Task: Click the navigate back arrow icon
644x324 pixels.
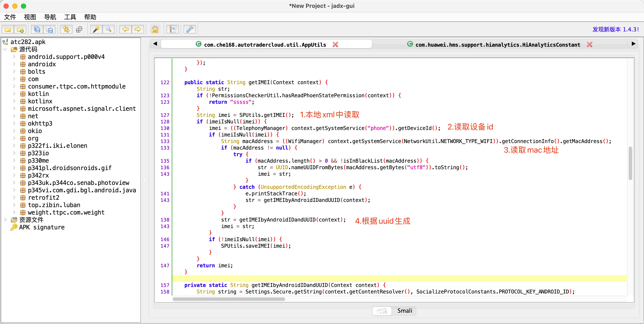Action: [126, 29]
